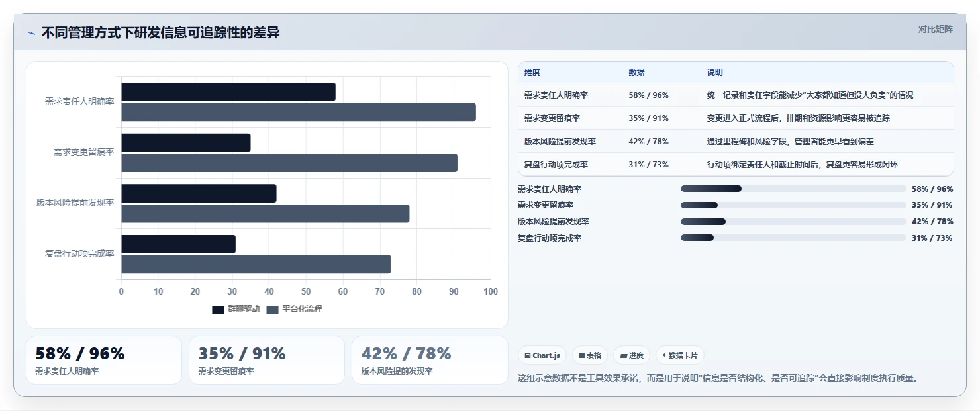Click the gray 平台化流程 bar for 需求责任人明确率
The width and height of the screenshot is (980, 411).
point(299,113)
